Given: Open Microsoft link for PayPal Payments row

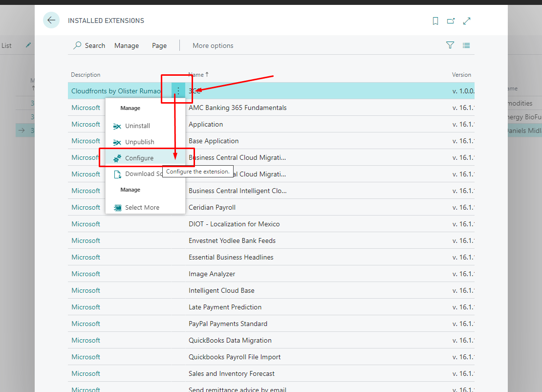Looking at the screenshot, I should (x=86, y=324).
